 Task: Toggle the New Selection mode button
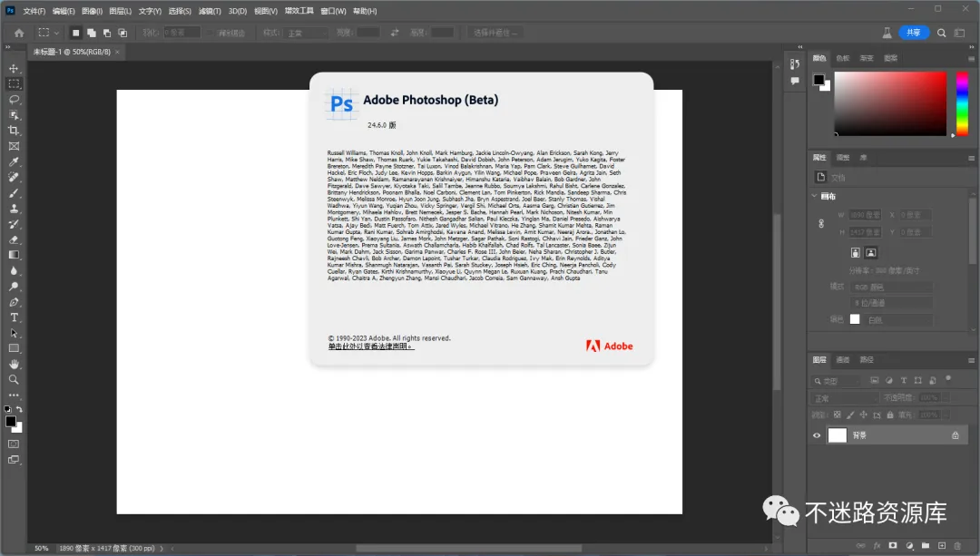[75, 33]
